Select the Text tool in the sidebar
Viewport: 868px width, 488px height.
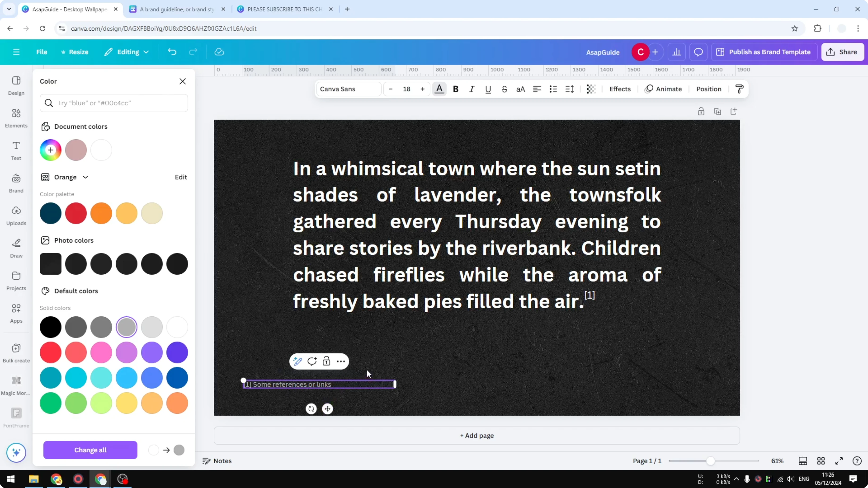[16, 150]
